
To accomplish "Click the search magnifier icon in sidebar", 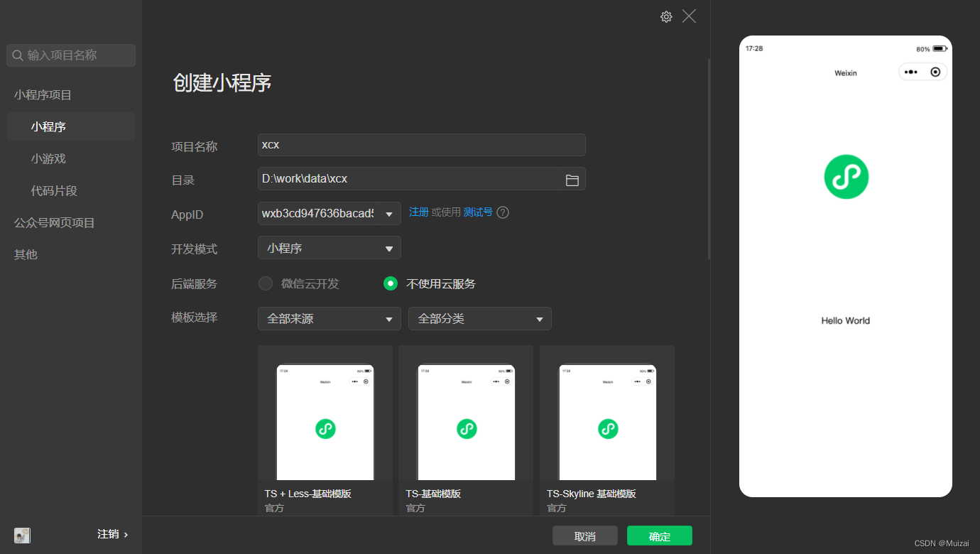I will pyautogui.click(x=18, y=55).
